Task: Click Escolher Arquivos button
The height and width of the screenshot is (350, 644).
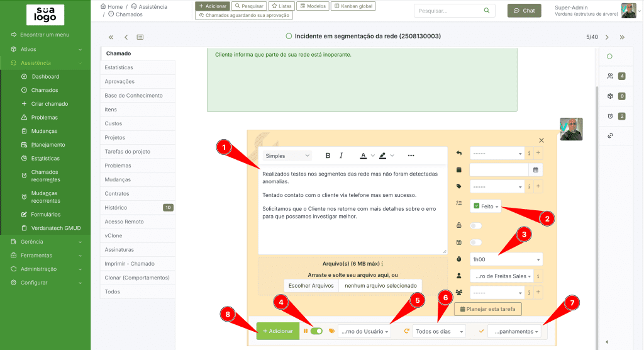Action: [311, 285]
